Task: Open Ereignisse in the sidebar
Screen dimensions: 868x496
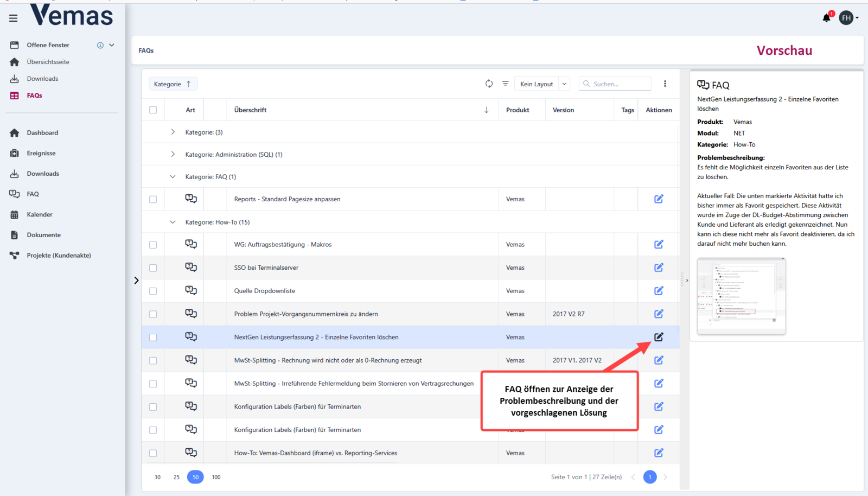Action: 41,153
